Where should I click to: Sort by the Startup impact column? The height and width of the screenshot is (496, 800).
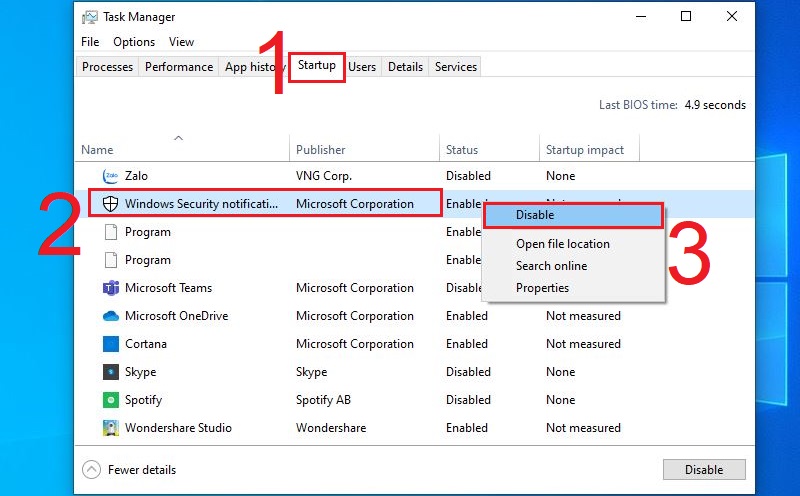point(585,150)
